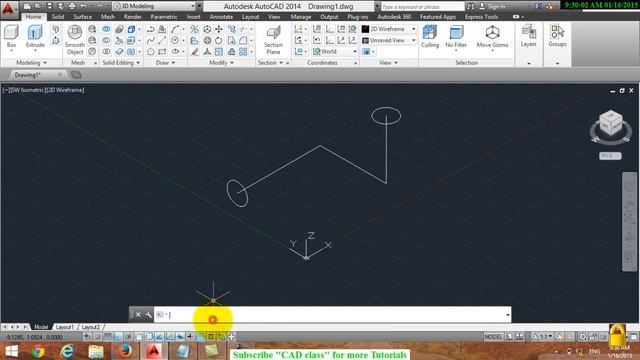Click the new drawing tab icon
The image size is (640, 360).
[76, 75]
